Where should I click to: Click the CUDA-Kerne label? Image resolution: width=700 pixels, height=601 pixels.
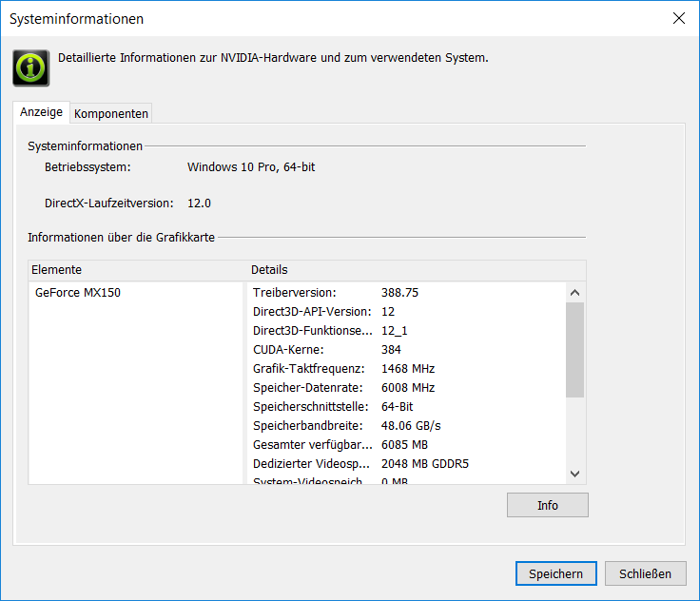[x=288, y=350]
